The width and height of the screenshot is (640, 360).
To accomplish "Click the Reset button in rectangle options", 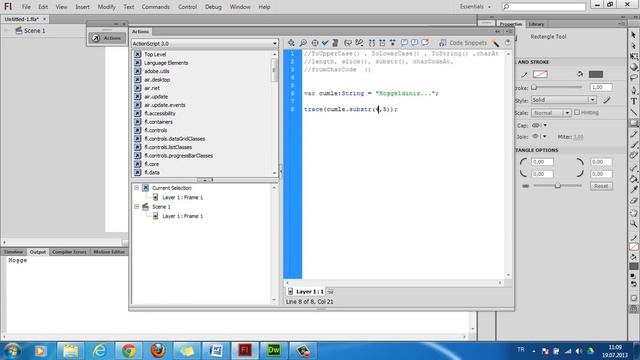I will tap(601, 186).
